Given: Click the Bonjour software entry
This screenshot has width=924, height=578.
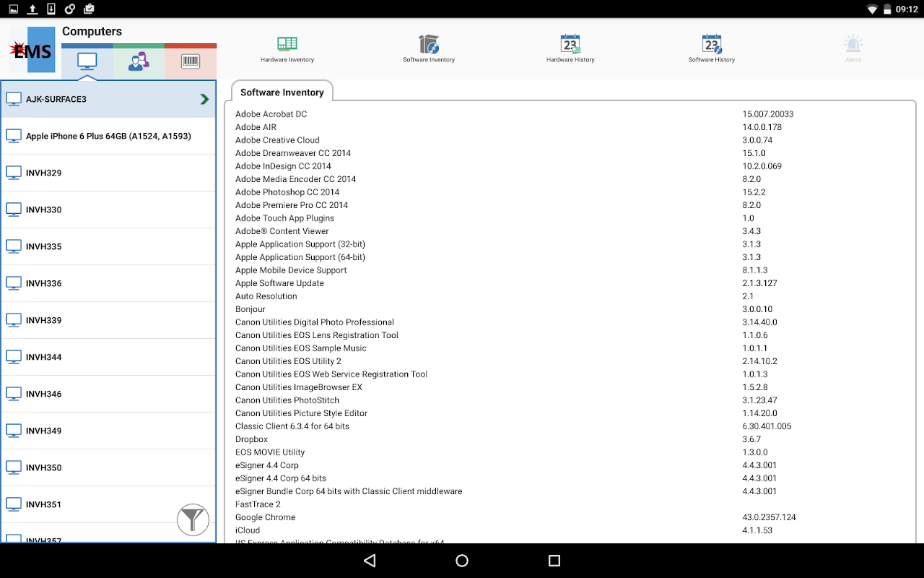Looking at the screenshot, I should [x=250, y=309].
